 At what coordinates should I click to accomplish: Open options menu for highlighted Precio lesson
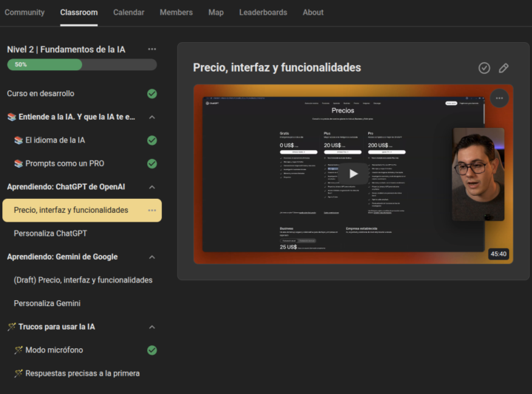(152, 211)
